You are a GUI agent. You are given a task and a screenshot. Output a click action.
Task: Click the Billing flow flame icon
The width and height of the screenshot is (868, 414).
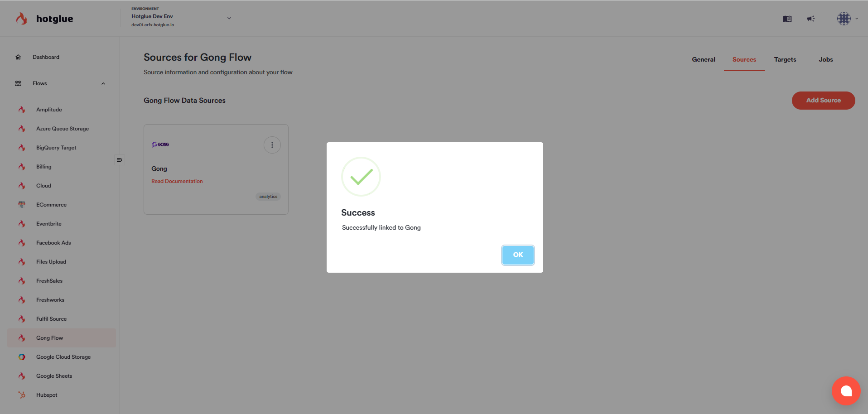[22, 167]
